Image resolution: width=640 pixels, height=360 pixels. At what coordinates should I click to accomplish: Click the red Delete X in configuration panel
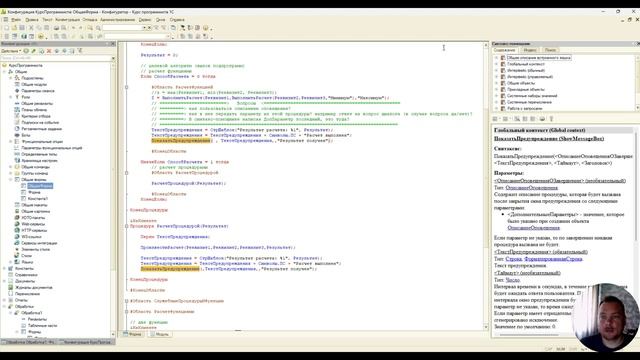click(49, 51)
